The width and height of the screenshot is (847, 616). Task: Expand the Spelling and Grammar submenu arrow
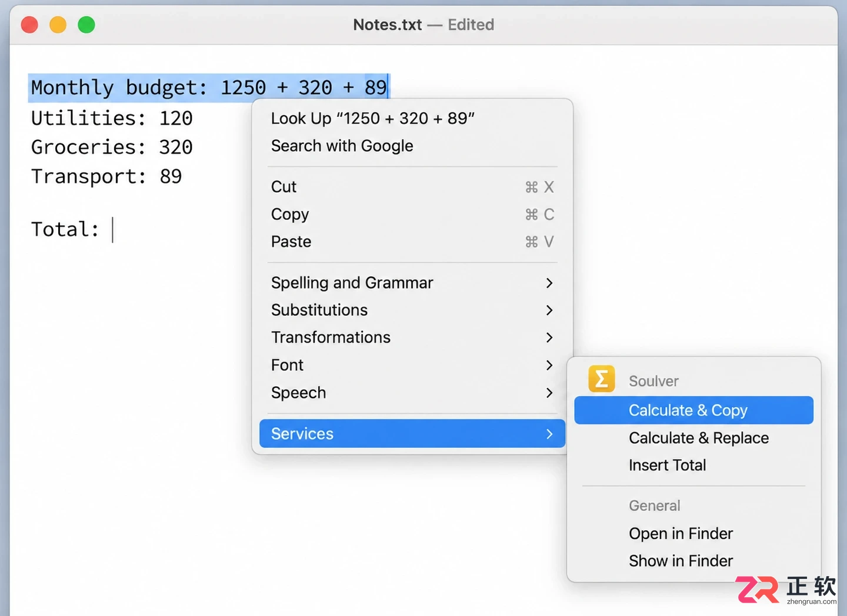[549, 283]
